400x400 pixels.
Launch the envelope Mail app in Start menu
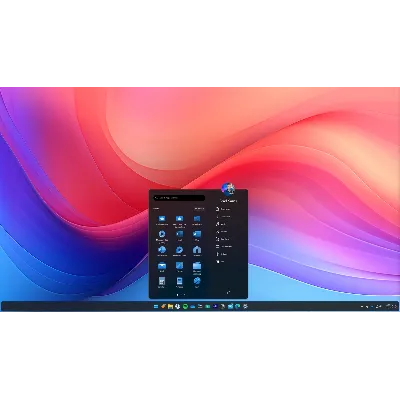pos(162,266)
